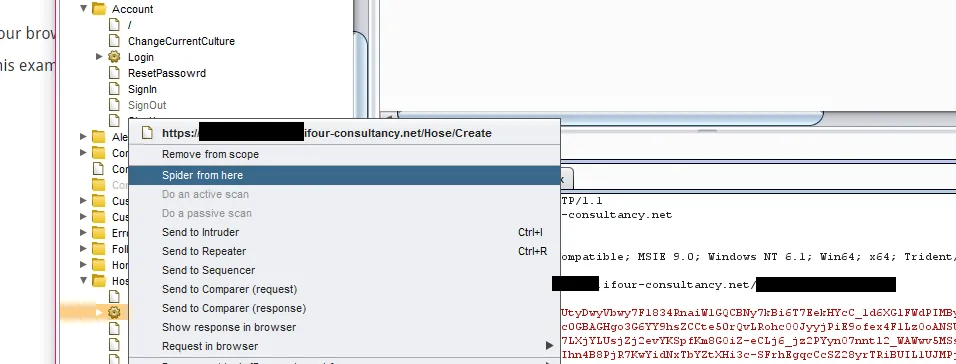The image size is (956, 364).
Task: Collapse the Account folder
Action: [84, 9]
